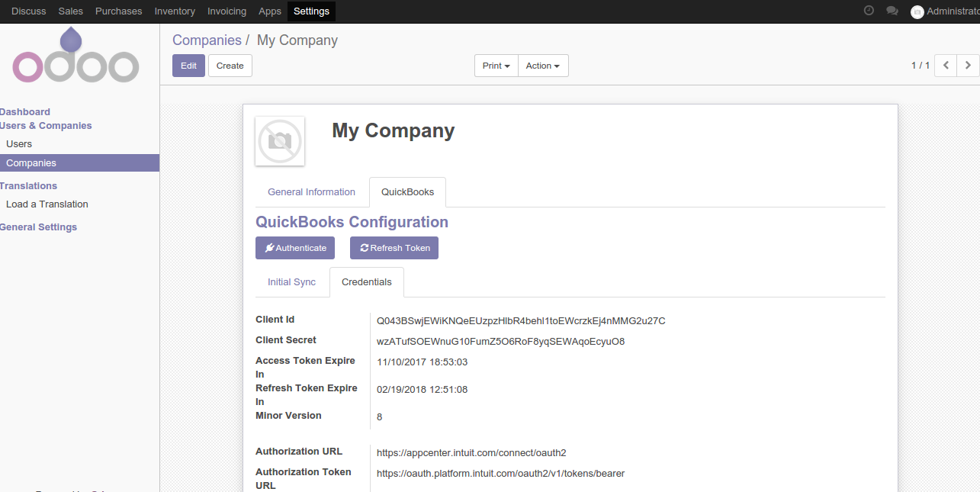Switch to the General Information tab
The height and width of the screenshot is (492, 980).
311,192
